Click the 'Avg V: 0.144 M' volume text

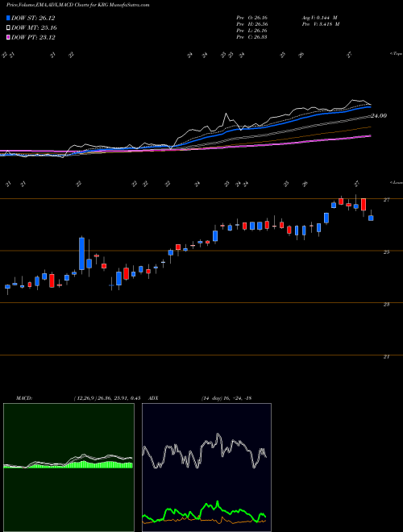(x=319, y=17)
